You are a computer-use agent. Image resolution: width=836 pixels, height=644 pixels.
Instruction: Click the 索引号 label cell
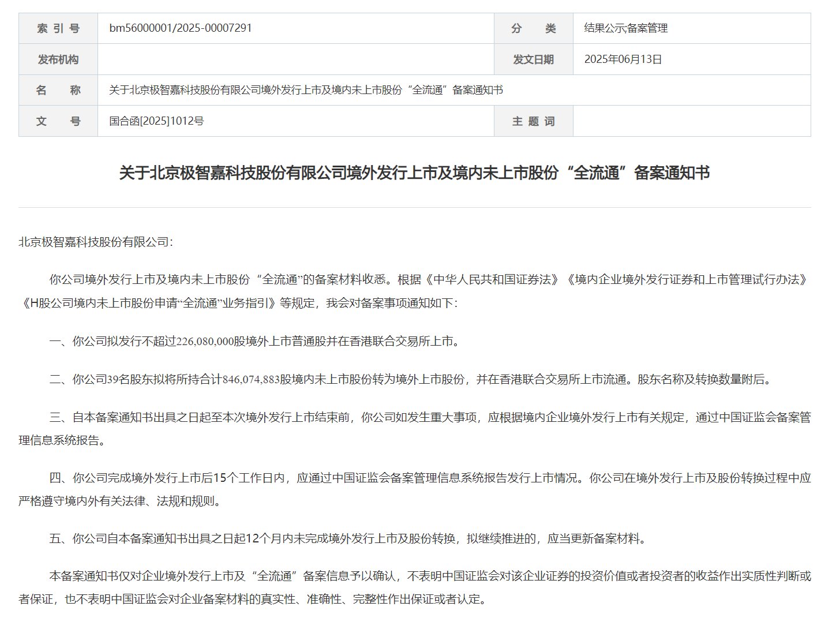click(58, 28)
